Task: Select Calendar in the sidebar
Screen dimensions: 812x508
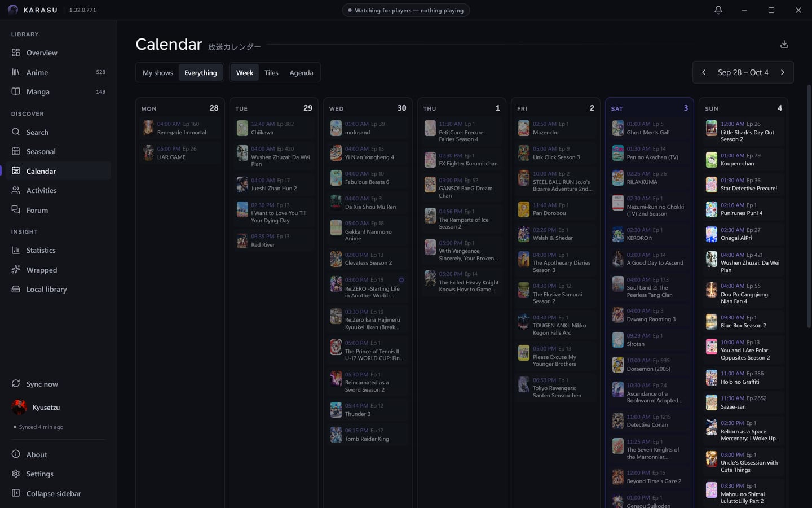Action: tap(58, 171)
